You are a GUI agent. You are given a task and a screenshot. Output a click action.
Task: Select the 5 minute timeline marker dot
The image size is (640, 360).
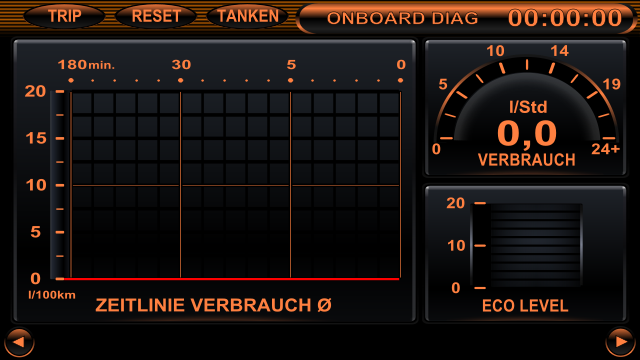coord(291,80)
